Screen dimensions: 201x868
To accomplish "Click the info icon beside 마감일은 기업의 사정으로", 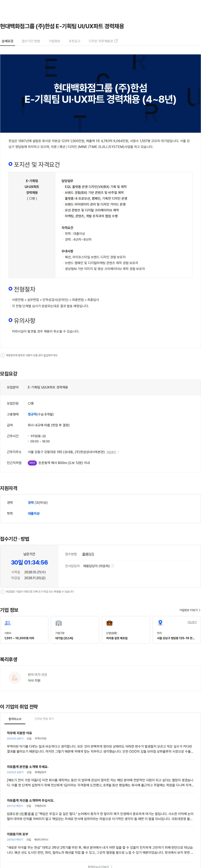I will [x=3, y=591].
